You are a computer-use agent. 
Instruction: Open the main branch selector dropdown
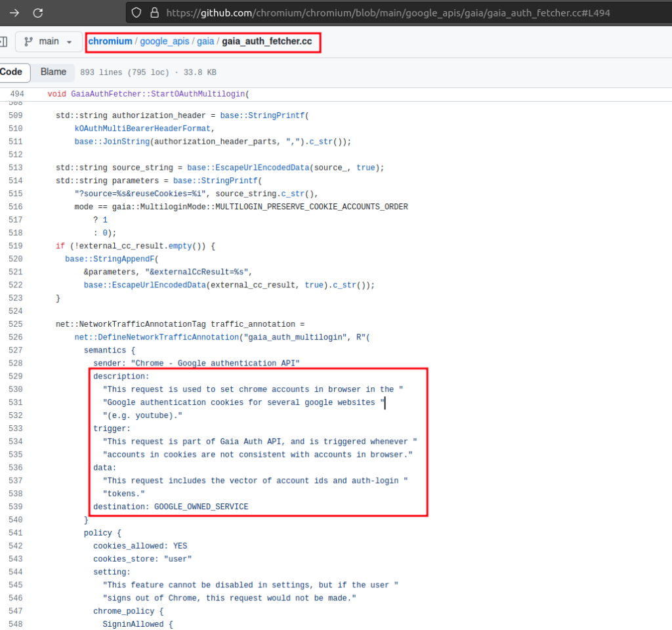coord(49,41)
